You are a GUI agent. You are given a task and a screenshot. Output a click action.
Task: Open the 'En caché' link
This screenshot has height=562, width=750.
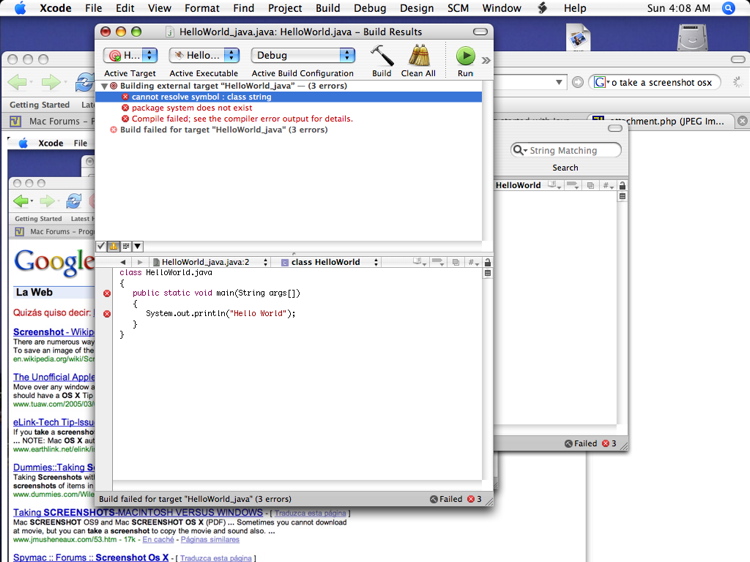(x=158, y=540)
